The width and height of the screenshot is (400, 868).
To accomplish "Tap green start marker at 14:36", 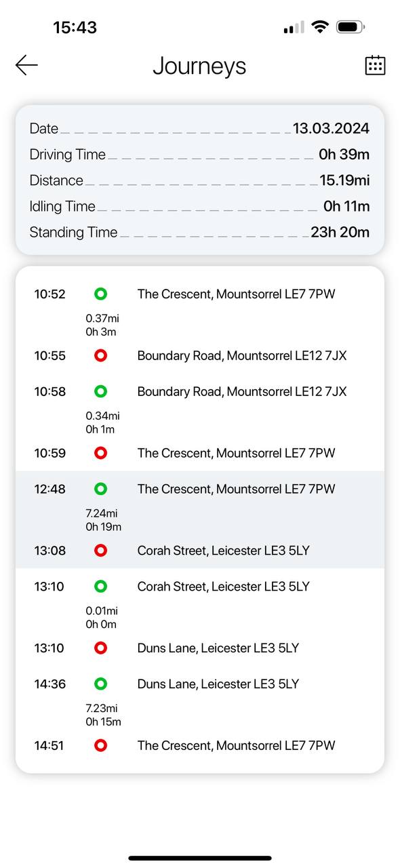I will click(100, 684).
